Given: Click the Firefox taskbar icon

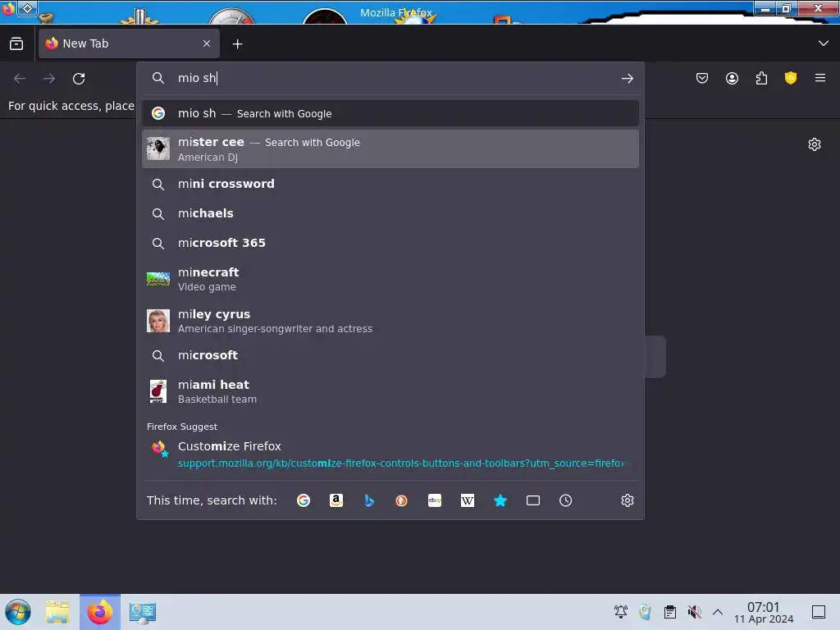Looking at the screenshot, I should point(99,612).
